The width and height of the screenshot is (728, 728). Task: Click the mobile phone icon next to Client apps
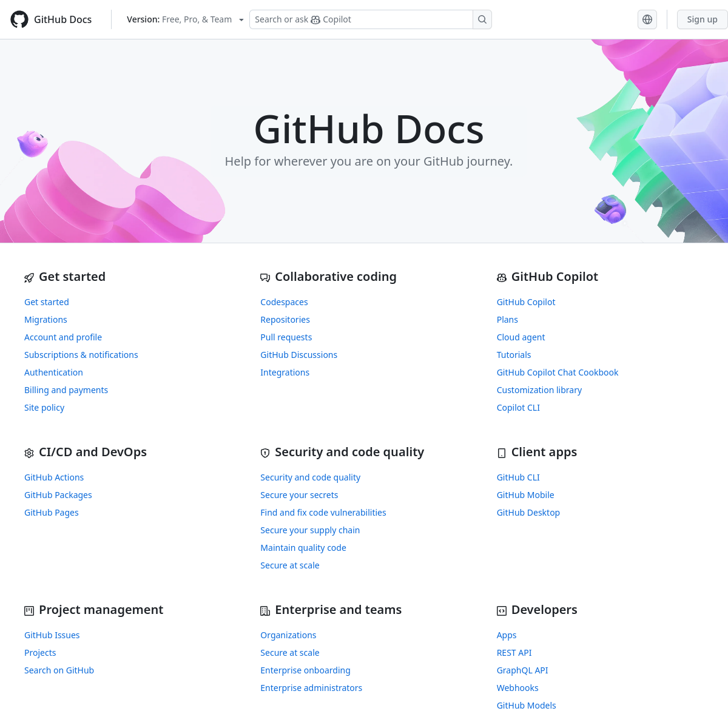501,453
